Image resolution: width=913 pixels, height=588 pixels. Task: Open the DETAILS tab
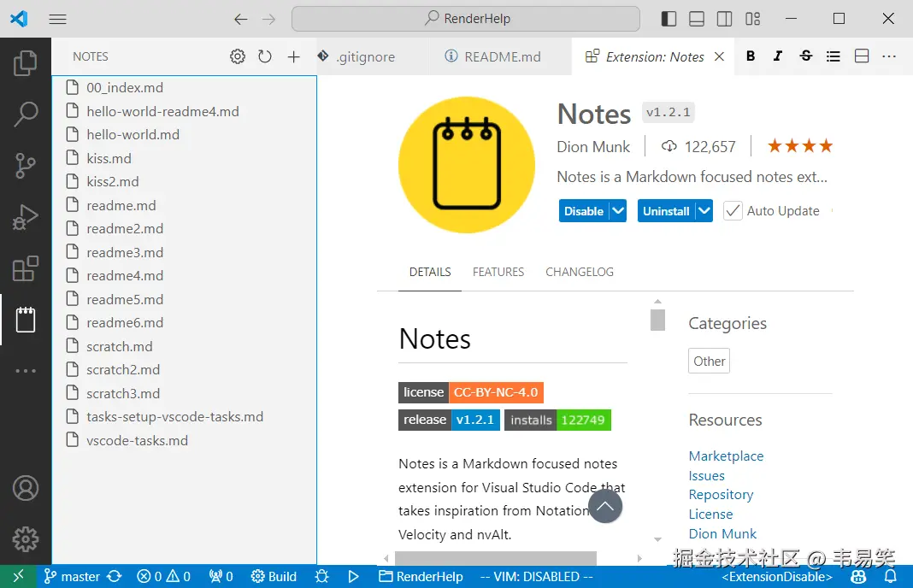(x=430, y=272)
